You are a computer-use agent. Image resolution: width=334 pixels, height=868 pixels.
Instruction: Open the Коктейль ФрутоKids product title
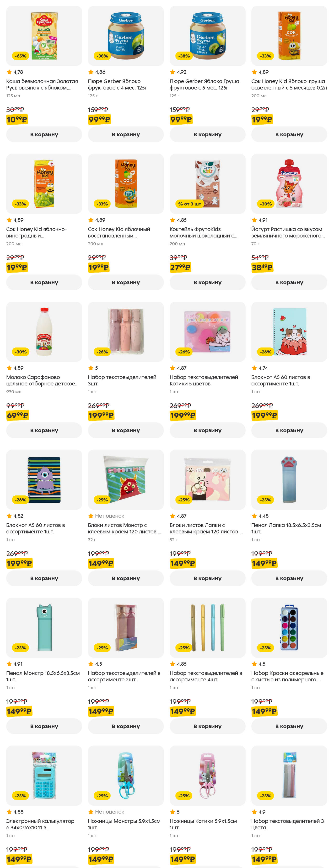tap(203, 232)
